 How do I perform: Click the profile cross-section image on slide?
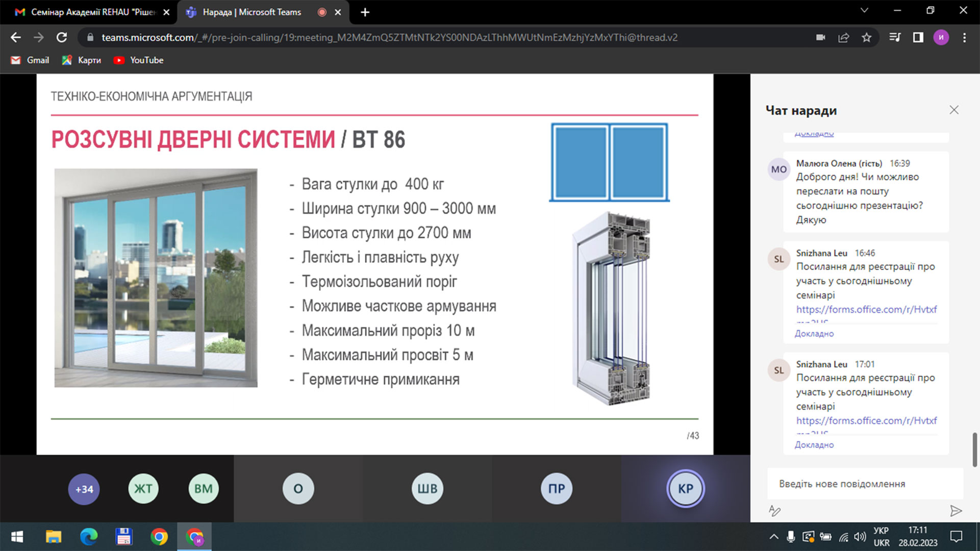click(611, 309)
